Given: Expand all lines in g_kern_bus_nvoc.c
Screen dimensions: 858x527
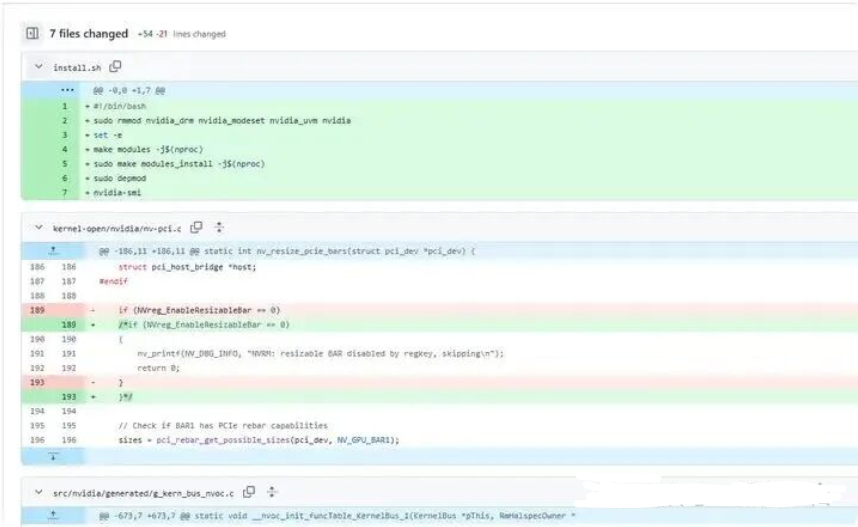Looking at the screenshot, I should 272,492.
